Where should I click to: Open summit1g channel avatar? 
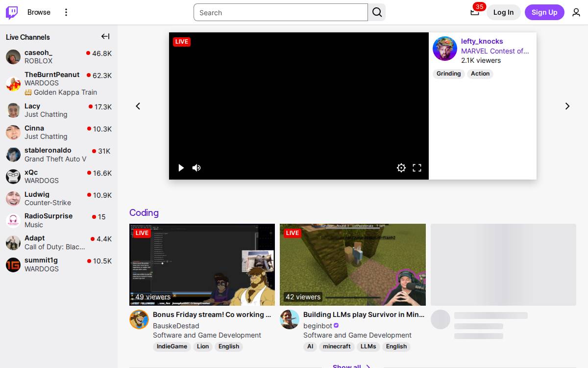point(13,265)
